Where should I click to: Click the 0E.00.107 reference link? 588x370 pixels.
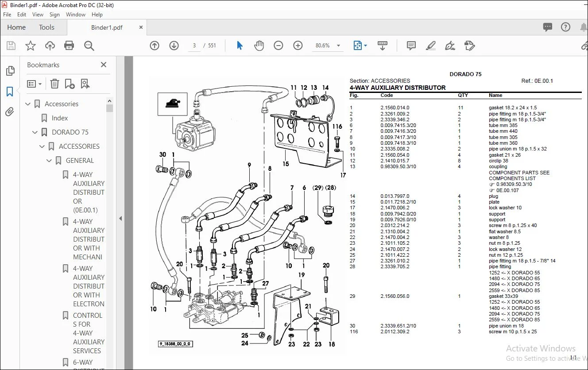(507, 190)
